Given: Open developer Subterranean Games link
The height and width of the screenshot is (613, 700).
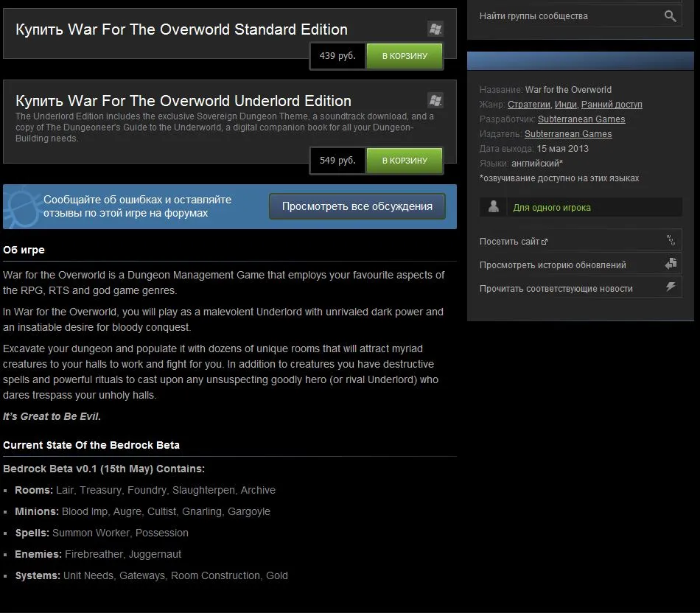Looking at the screenshot, I should click(x=581, y=119).
